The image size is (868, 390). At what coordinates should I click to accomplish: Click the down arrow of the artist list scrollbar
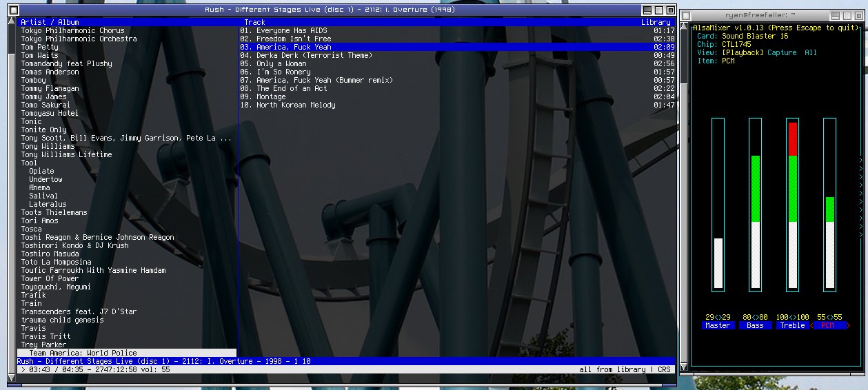[12, 377]
